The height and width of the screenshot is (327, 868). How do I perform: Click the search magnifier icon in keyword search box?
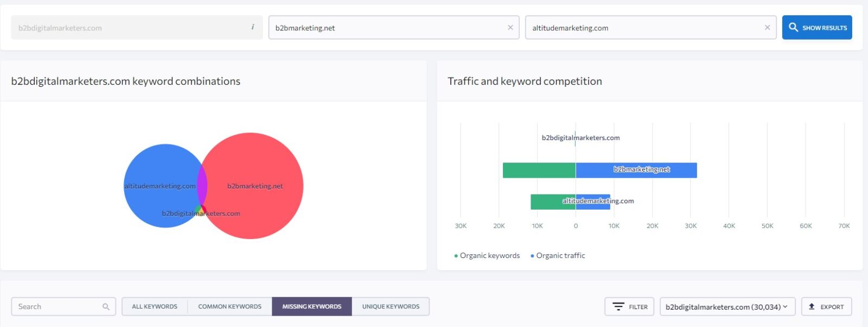tap(106, 307)
